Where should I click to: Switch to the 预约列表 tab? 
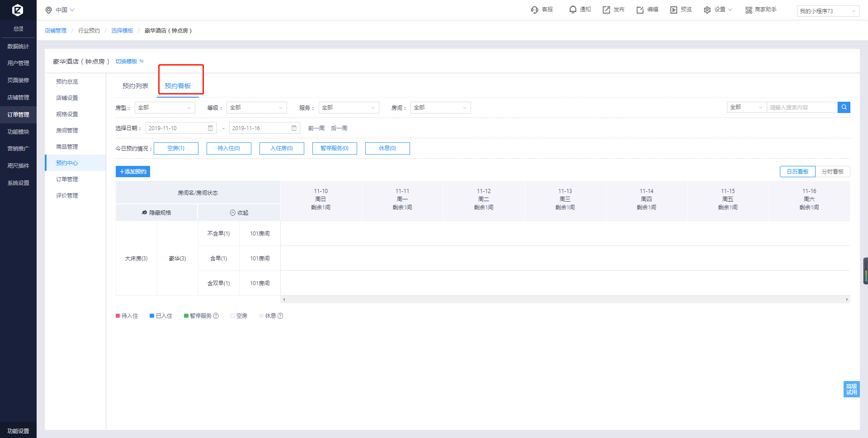[135, 86]
